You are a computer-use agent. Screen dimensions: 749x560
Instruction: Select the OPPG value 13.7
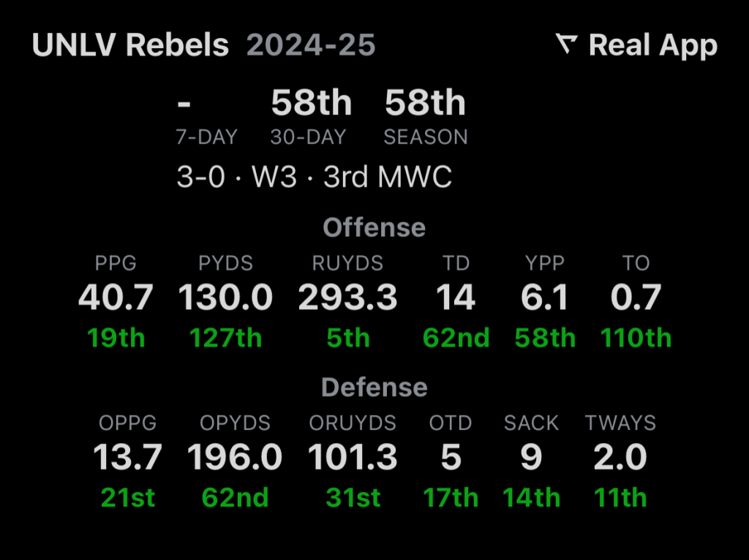pos(127,458)
